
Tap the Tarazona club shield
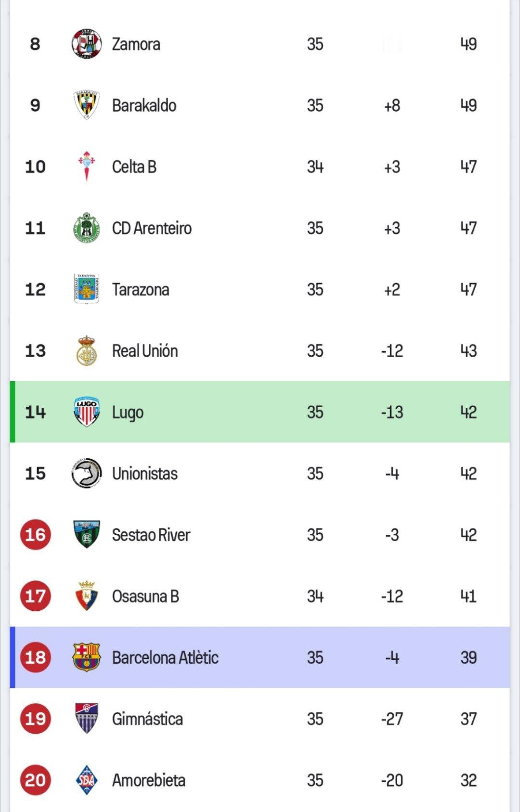(x=86, y=289)
